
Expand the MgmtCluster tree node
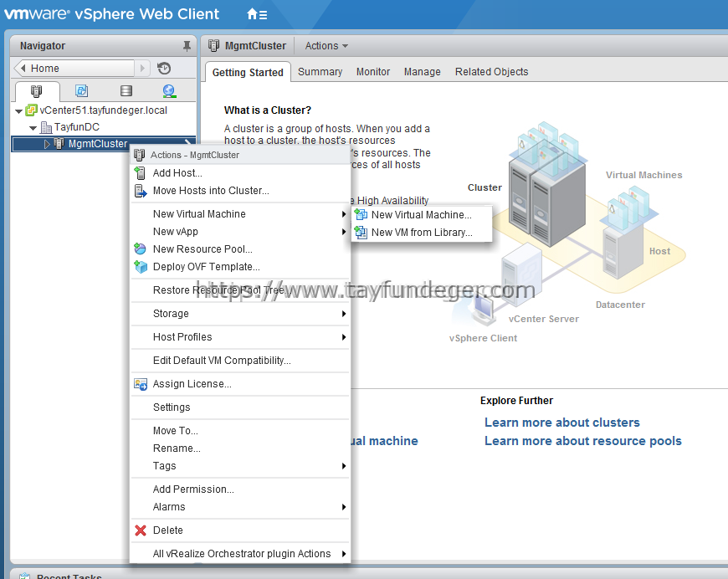click(x=47, y=144)
